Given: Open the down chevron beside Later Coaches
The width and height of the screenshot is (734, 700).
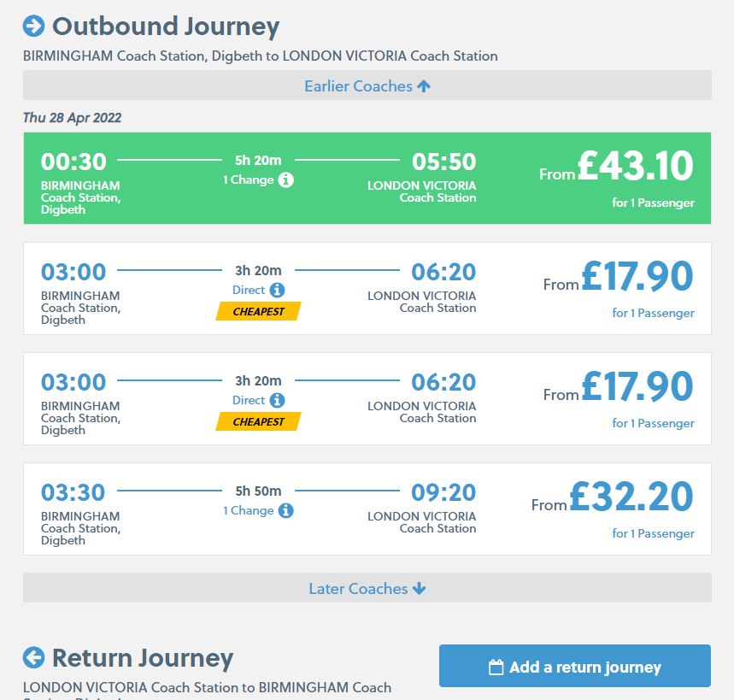Looking at the screenshot, I should 418,588.
